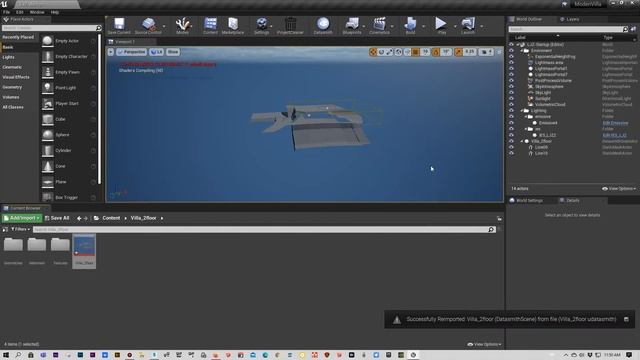Hide the PostProcessVolume actor
This screenshot has width=640, height=360.
coord(511,80)
